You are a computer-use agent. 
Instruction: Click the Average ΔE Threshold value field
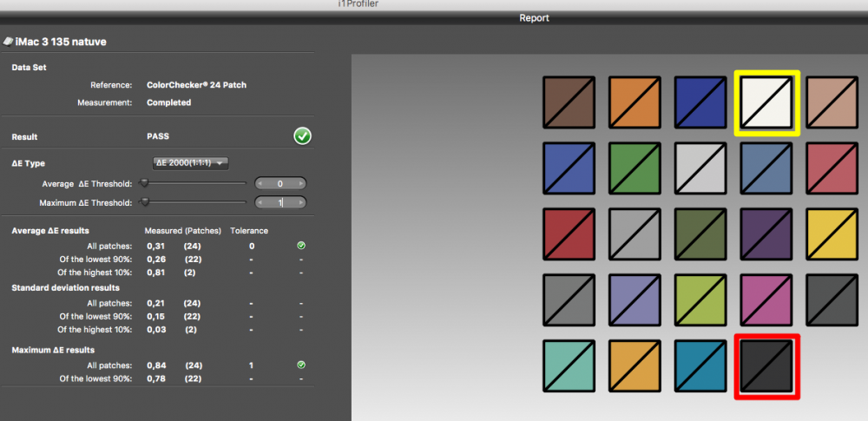coord(280,183)
